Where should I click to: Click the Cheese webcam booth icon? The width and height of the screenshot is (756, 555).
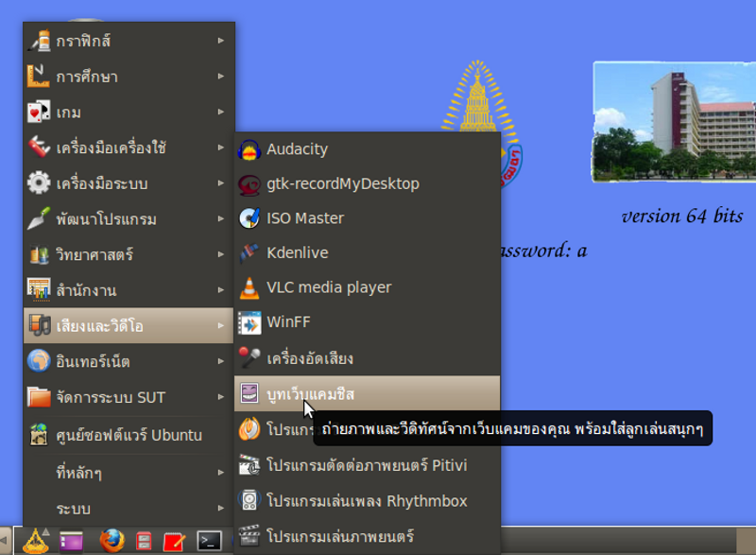click(x=249, y=393)
